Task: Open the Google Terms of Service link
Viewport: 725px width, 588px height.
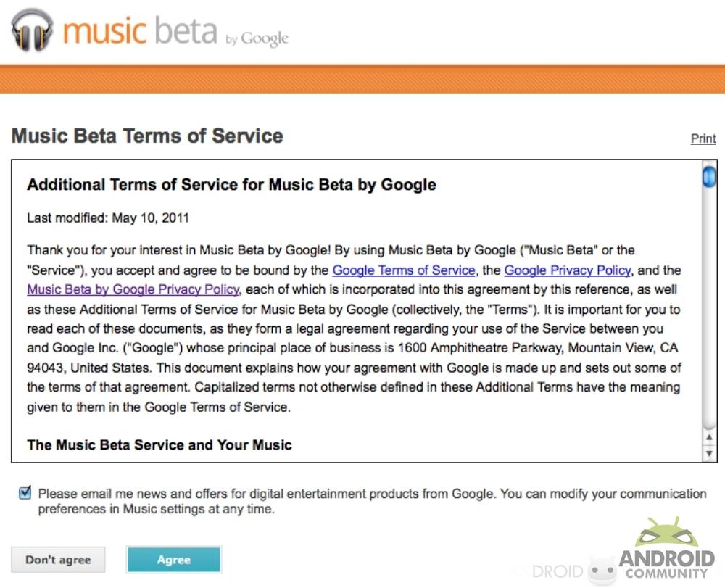Action: [404, 270]
